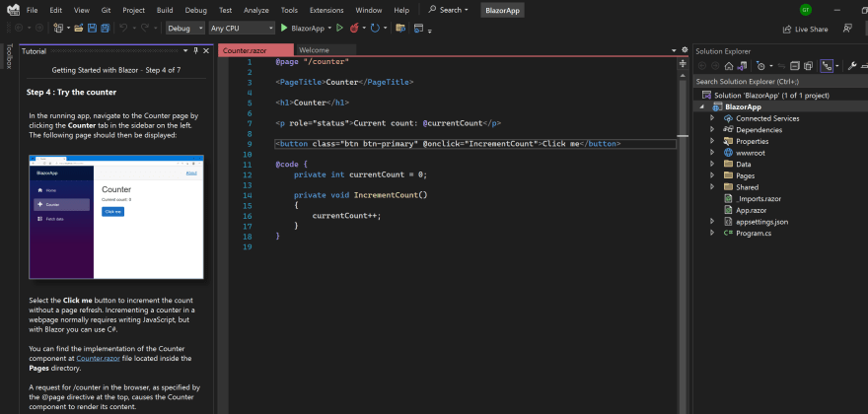
Task: Open the Any CPU platform dropdown
Action: point(242,29)
